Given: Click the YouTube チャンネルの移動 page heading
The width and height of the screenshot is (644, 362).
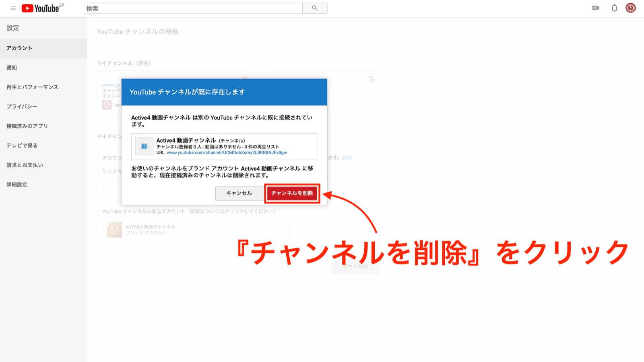Looking at the screenshot, I should point(138,32).
